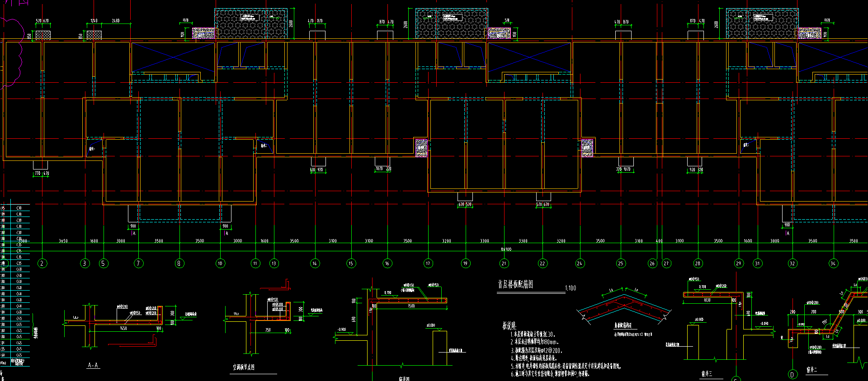Select the 3650 span dimension text
This screenshot has width=868, height=381.
click(x=63, y=241)
